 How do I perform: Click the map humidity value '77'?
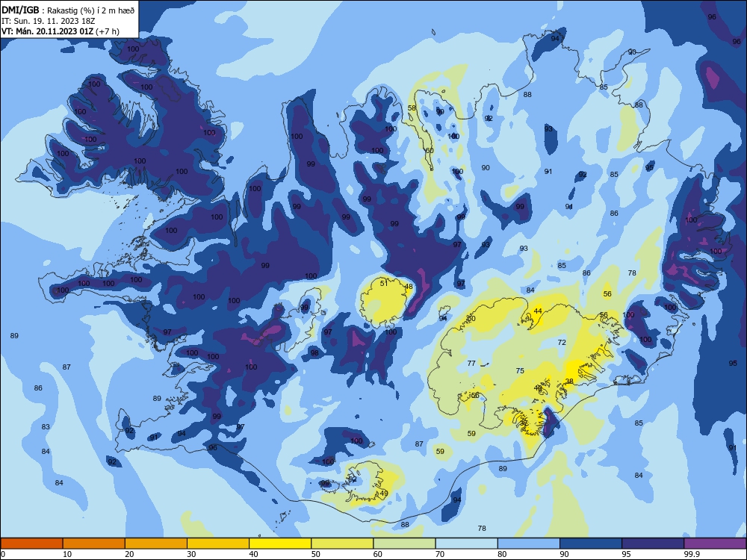(471, 363)
